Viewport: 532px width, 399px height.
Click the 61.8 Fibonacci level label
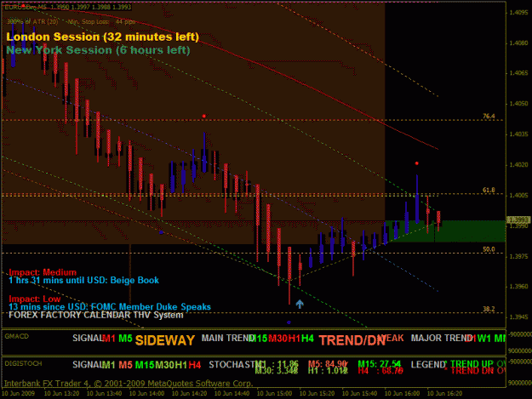[489, 191]
